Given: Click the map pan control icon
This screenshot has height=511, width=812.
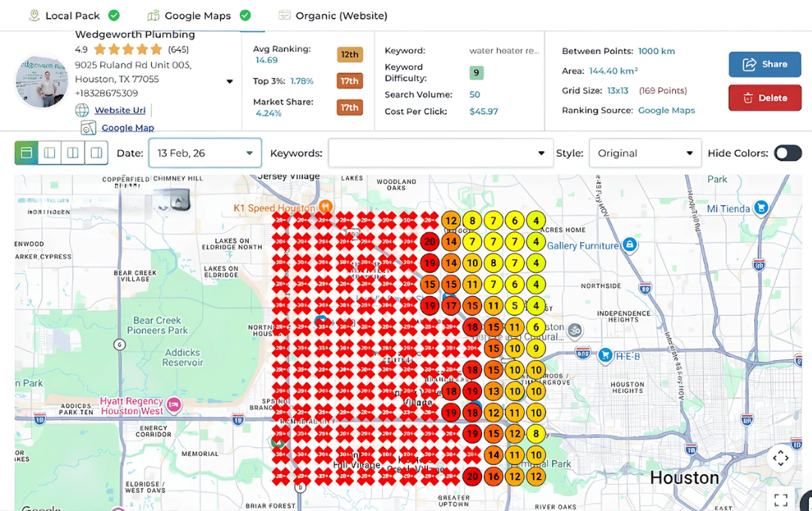Looking at the screenshot, I should (780, 458).
